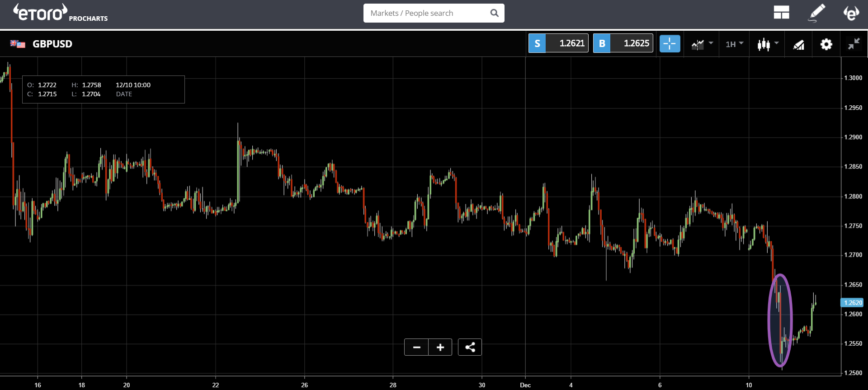Click the eToro ProCharts logo

click(60, 13)
